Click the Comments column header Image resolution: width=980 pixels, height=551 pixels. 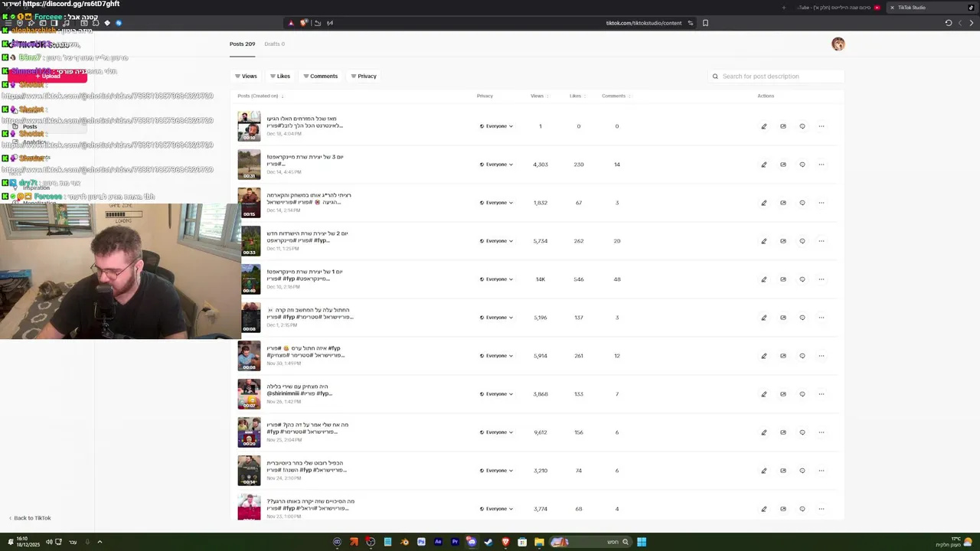pos(615,96)
